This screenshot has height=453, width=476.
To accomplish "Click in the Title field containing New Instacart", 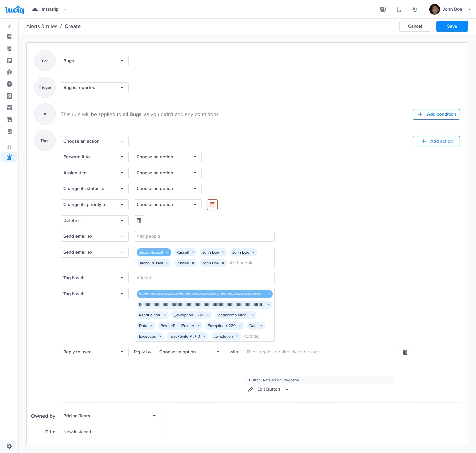I will (x=111, y=432).
